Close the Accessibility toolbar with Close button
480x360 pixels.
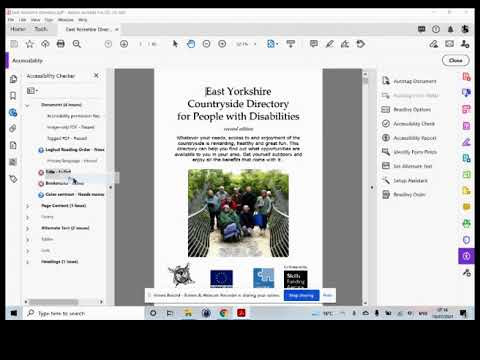pos(455,60)
